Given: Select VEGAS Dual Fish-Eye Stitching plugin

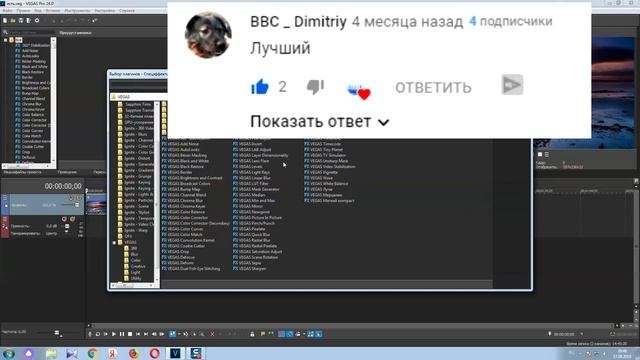Looking at the screenshot, I should pos(191,269).
